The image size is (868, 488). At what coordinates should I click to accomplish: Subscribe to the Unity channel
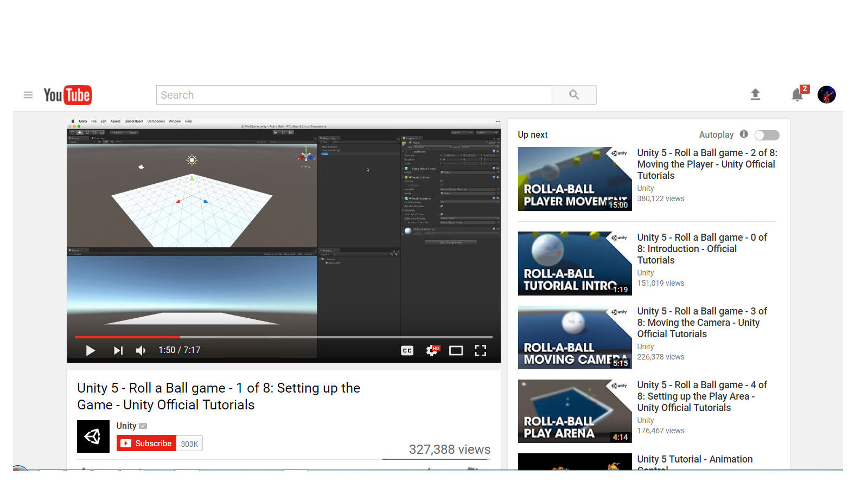(x=146, y=444)
